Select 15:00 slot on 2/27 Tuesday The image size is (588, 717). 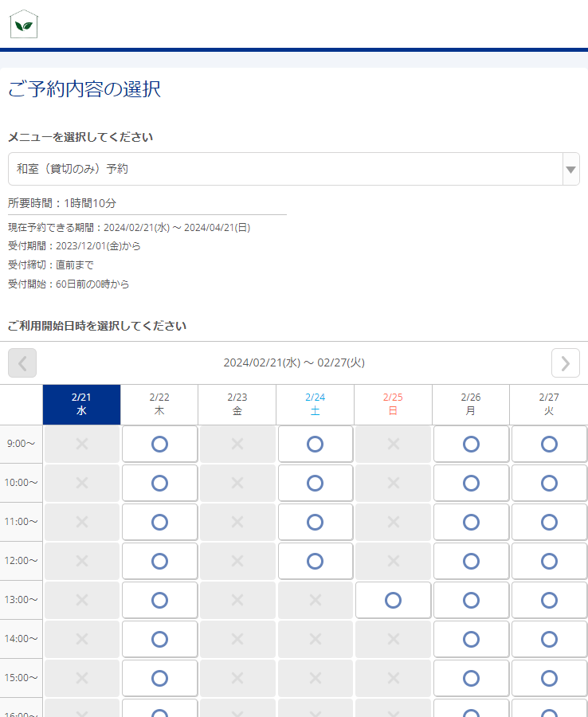tap(549, 678)
